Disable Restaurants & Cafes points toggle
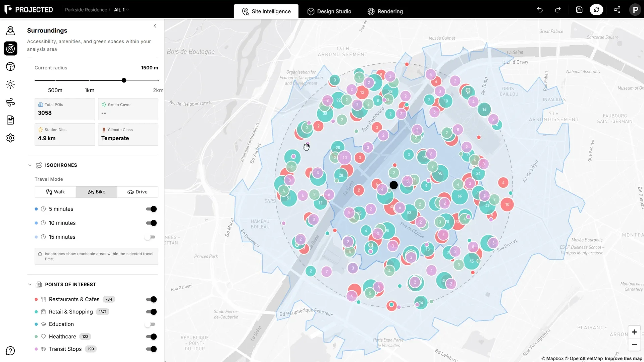Viewport: 644px width, 362px height. tap(151, 299)
